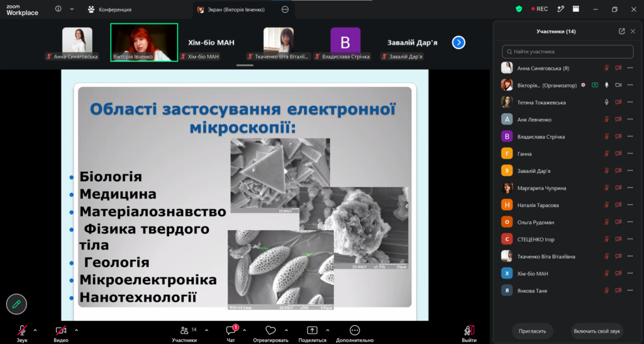Unmute using the Звук microphone button
This screenshot has height=344, width=644.
tap(22, 333)
